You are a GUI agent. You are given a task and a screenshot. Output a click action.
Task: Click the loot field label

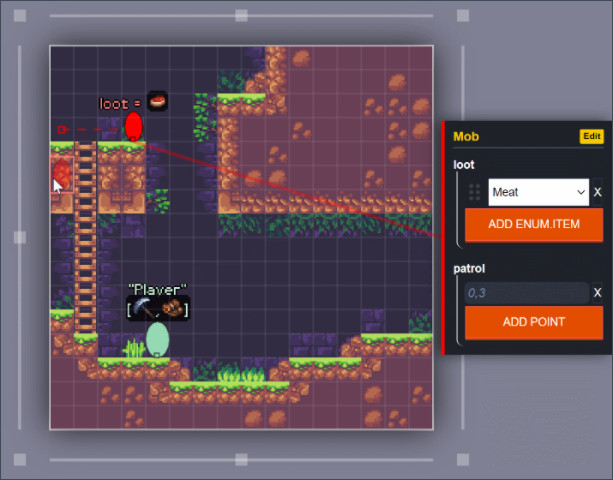[464, 165]
